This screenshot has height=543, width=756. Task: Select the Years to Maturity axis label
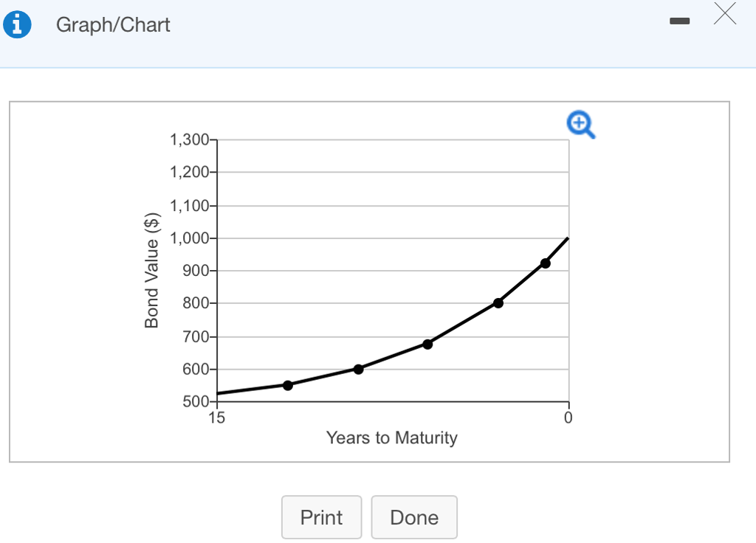392,438
